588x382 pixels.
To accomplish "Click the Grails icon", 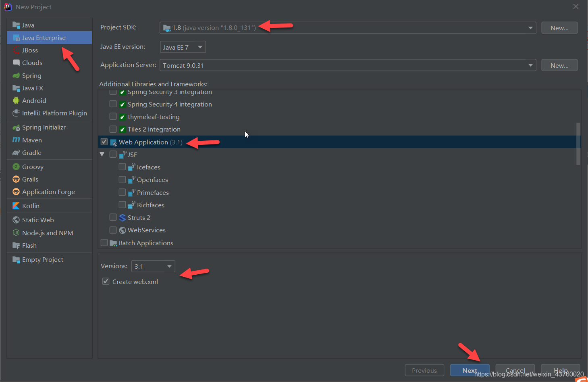I will [x=16, y=179].
